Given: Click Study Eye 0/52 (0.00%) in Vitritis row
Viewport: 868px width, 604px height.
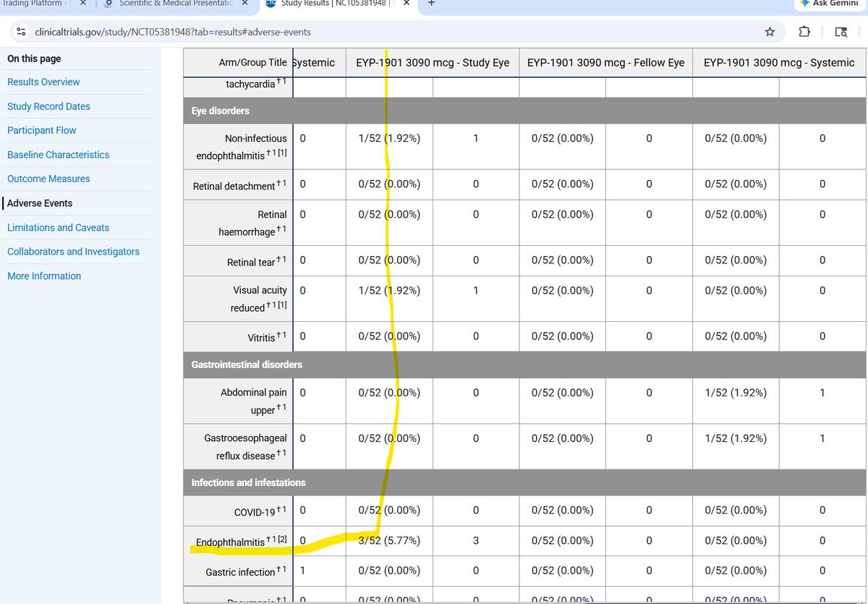Looking at the screenshot, I should tap(389, 336).
